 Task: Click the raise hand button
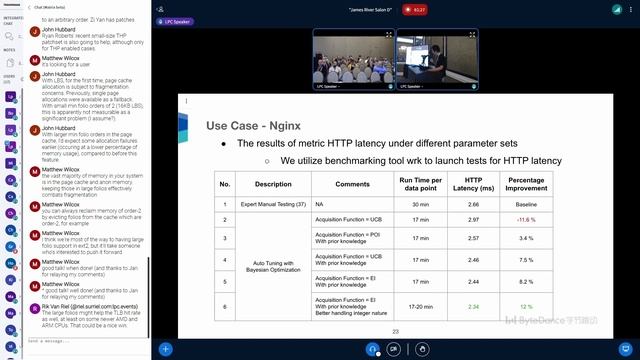pos(422,349)
